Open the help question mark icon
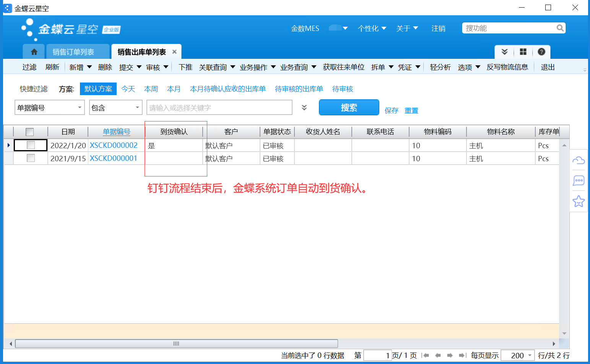Image resolution: width=590 pixels, height=364 pixels. click(x=541, y=52)
